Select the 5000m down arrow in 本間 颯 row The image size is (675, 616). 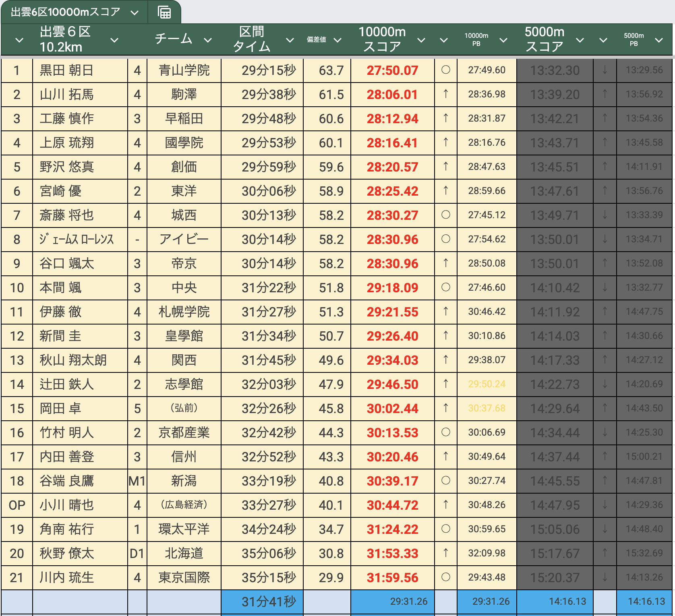605,287
